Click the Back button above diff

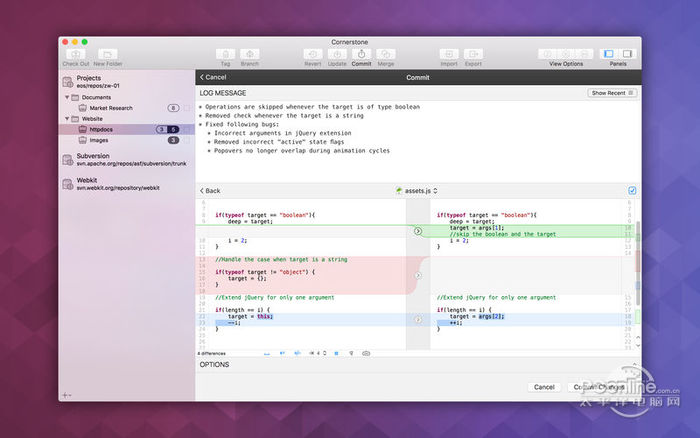point(210,191)
